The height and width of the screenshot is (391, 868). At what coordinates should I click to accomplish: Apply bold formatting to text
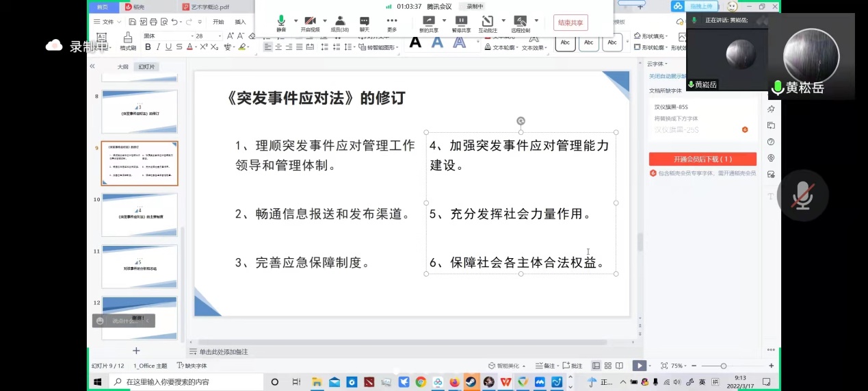[x=148, y=47]
